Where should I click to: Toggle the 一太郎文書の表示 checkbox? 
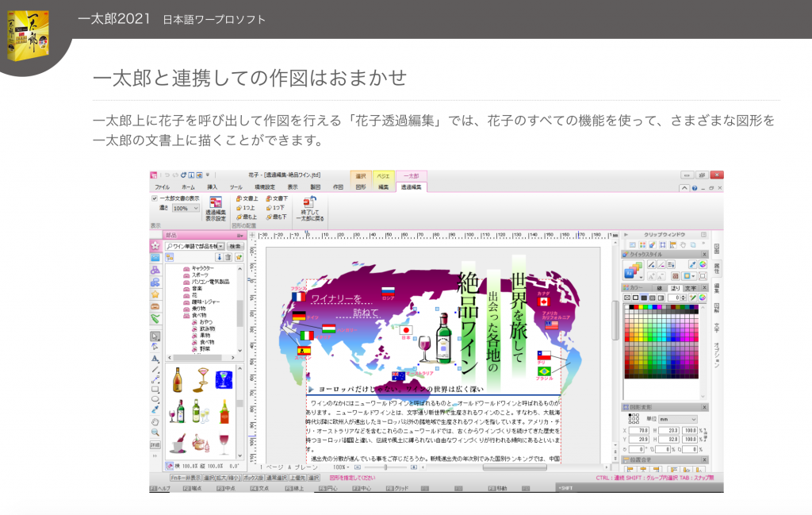155,198
